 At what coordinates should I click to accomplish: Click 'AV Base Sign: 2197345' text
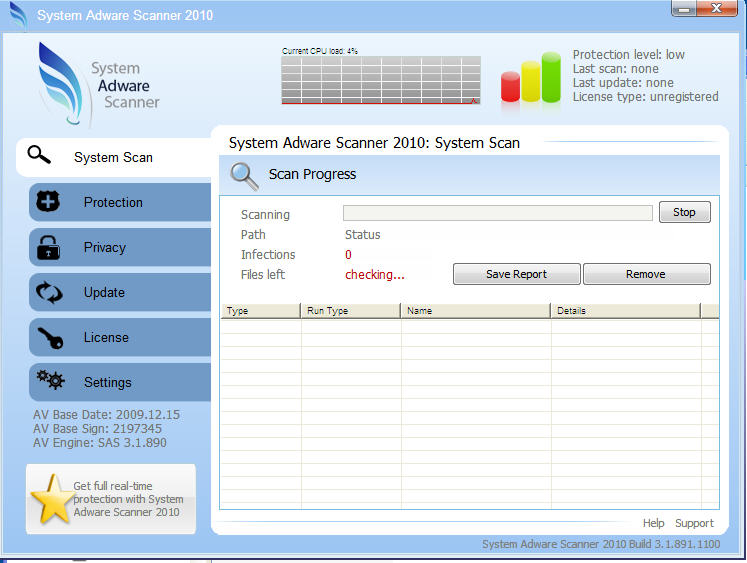(97, 429)
